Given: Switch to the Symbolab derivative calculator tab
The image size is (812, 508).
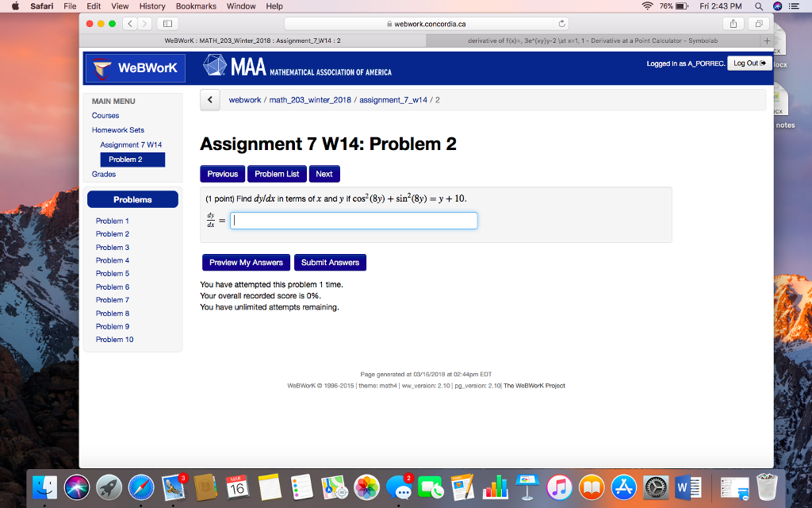Looking at the screenshot, I should pyautogui.click(x=592, y=40).
